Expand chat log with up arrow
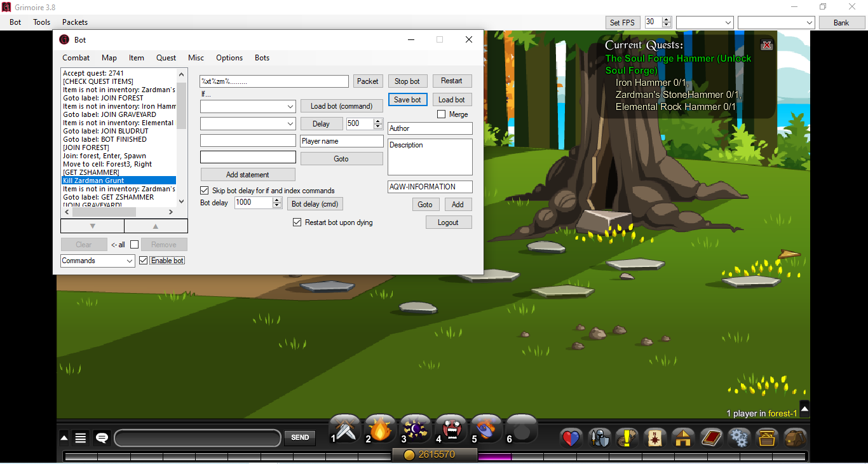 click(64, 437)
